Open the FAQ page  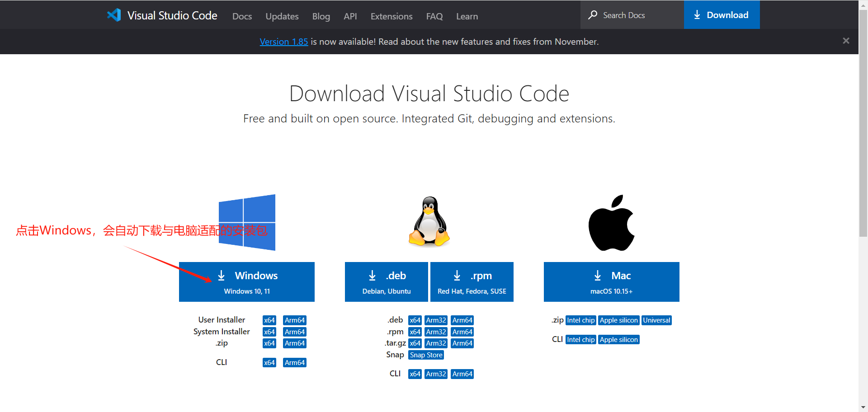click(x=434, y=16)
